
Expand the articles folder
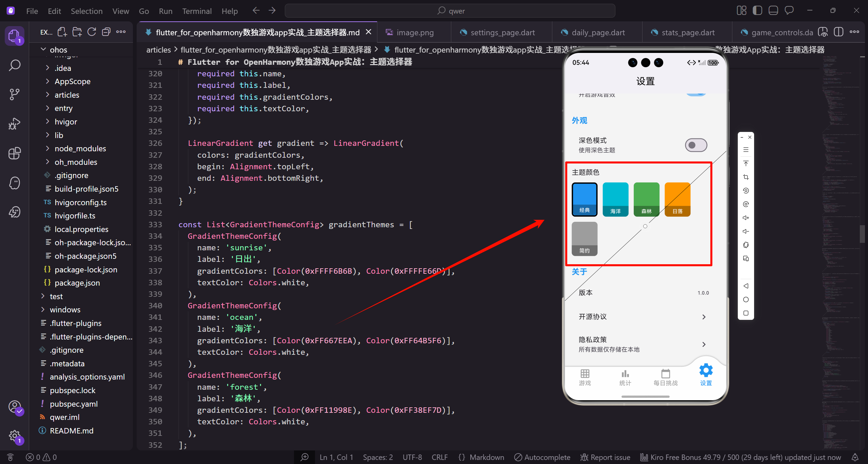[x=67, y=95]
